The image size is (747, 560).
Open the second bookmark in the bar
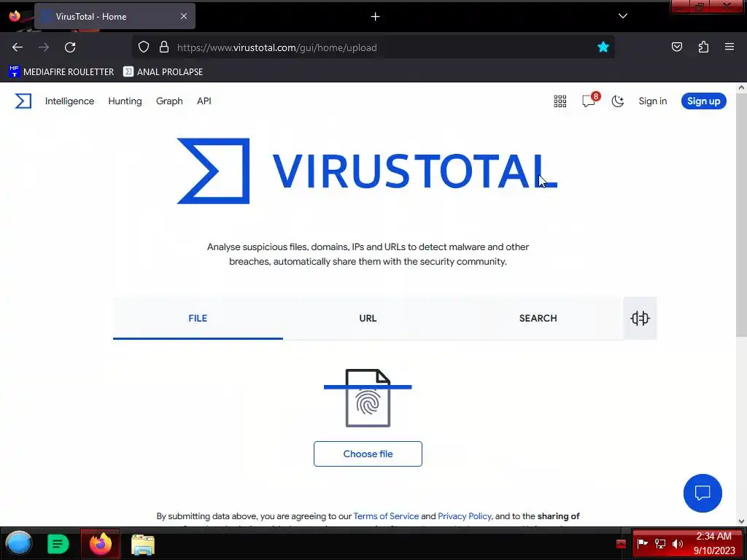163,72
